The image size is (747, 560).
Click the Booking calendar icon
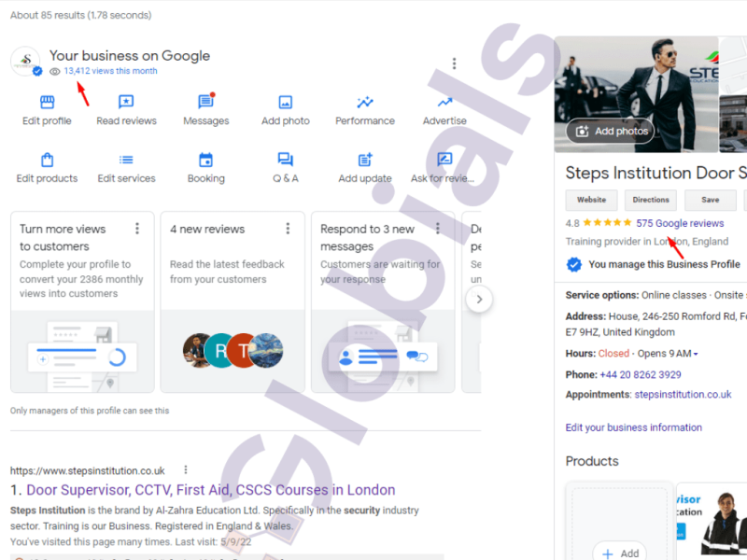point(205,160)
